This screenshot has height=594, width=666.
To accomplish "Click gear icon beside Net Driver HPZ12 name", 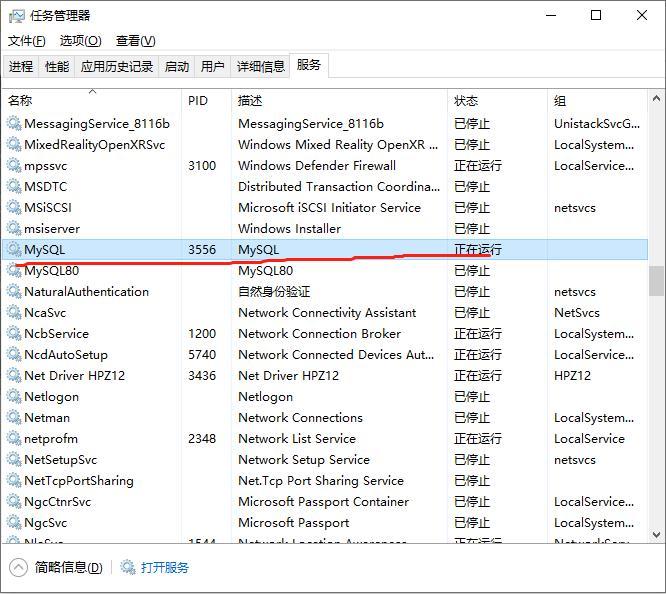I will pyautogui.click(x=14, y=376).
